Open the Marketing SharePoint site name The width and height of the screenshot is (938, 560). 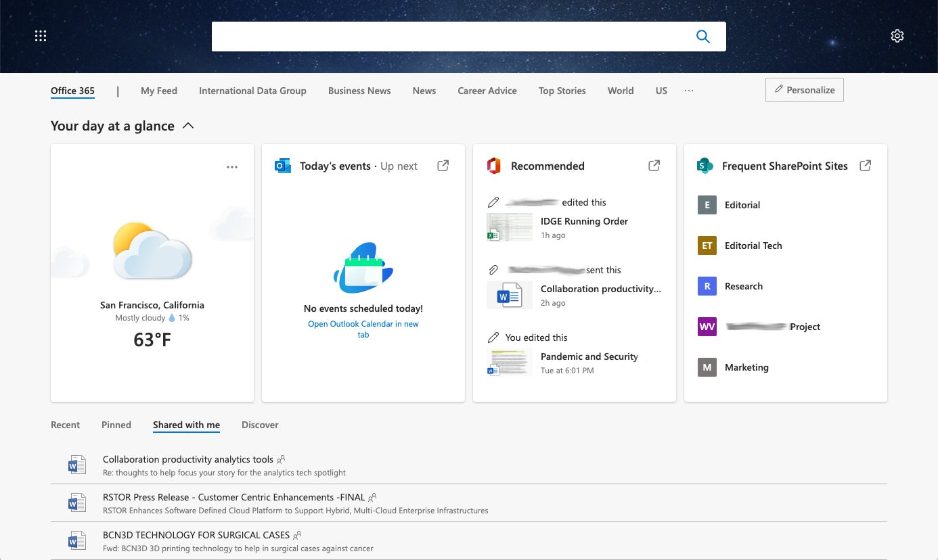pos(746,367)
